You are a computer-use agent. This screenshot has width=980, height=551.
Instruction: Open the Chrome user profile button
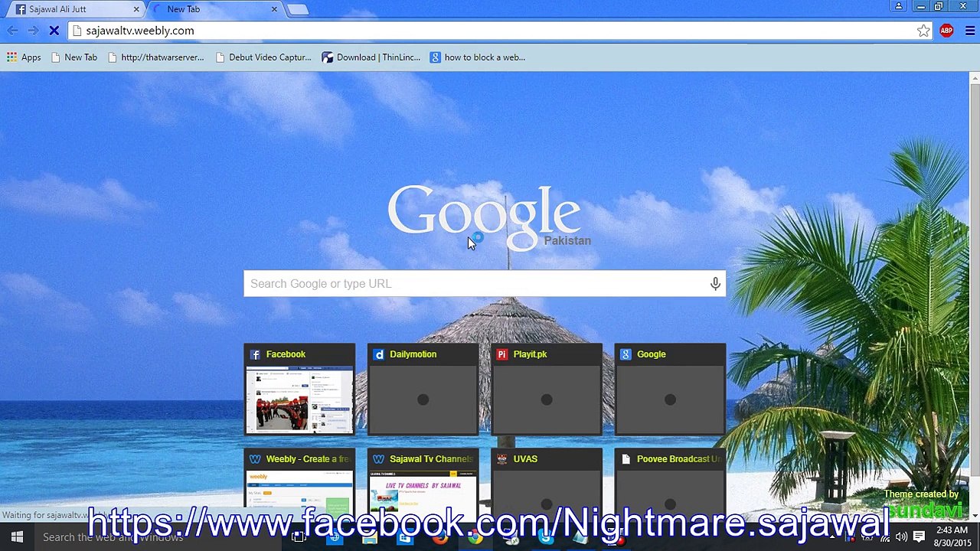point(899,7)
